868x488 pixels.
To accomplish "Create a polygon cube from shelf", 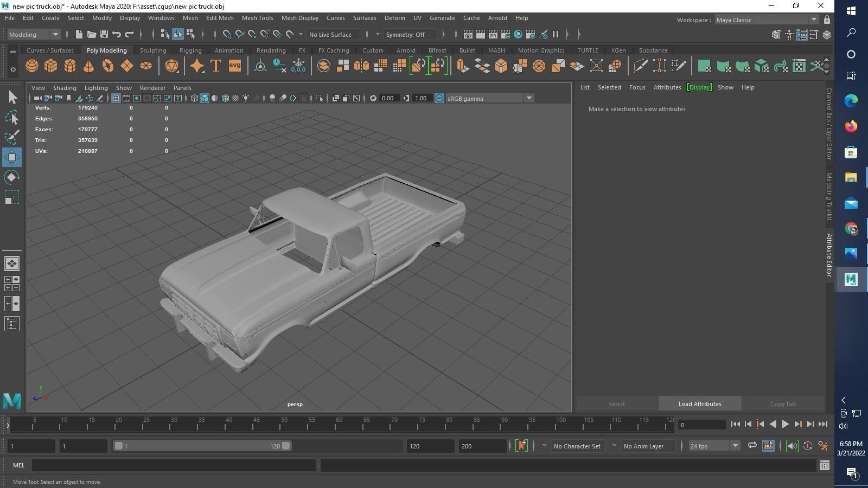I will tap(51, 66).
